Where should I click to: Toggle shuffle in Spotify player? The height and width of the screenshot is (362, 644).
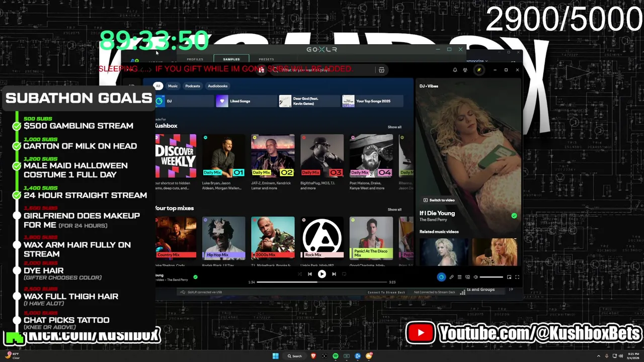(299, 274)
